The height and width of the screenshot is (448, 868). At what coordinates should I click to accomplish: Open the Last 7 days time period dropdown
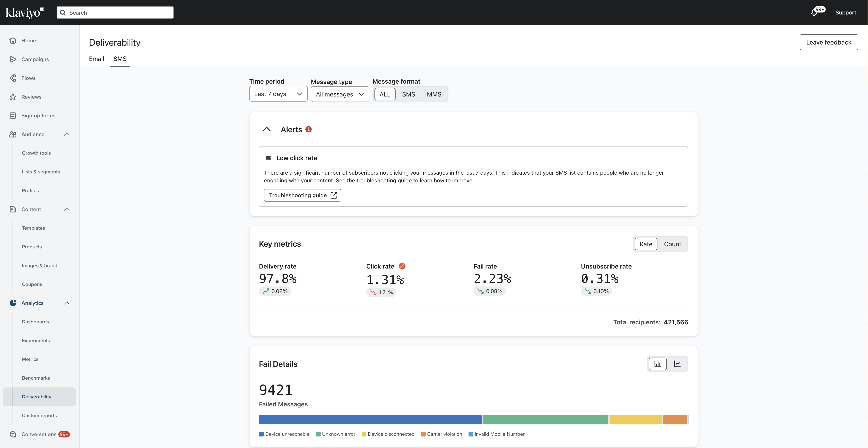tap(278, 94)
